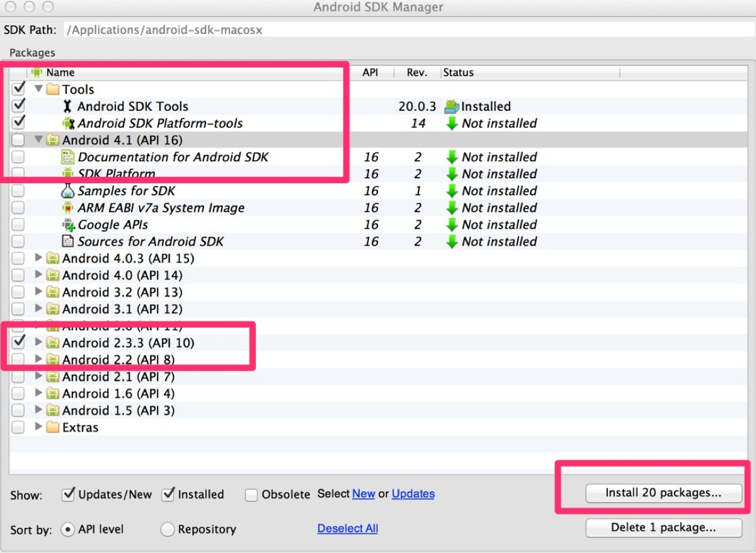Image resolution: width=756 pixels, height=553 pixels.
Task: Click the Documentation for Android SDK icon
Action: 67,157
